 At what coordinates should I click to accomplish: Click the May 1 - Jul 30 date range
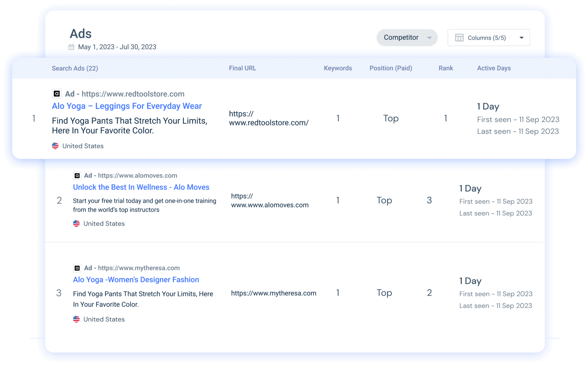pos(117,47)
